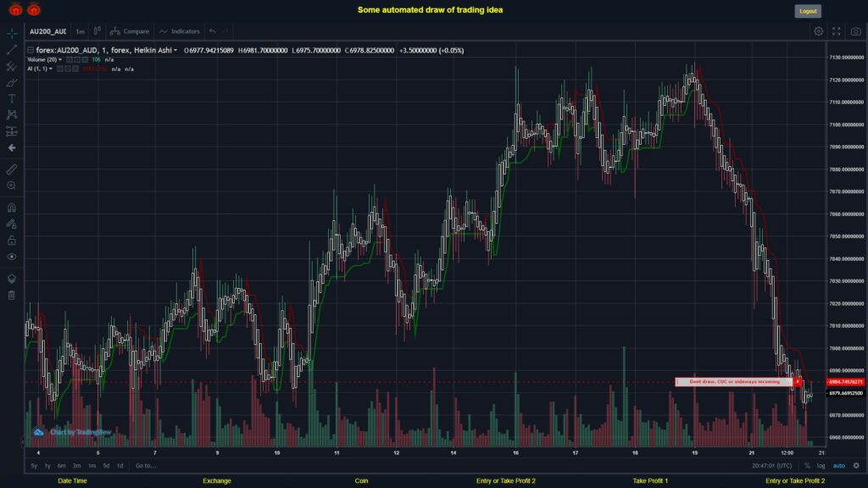Click the Date Time column header
Image resolution: width=868 pixels, height=488 pixels.
(73, 481)
